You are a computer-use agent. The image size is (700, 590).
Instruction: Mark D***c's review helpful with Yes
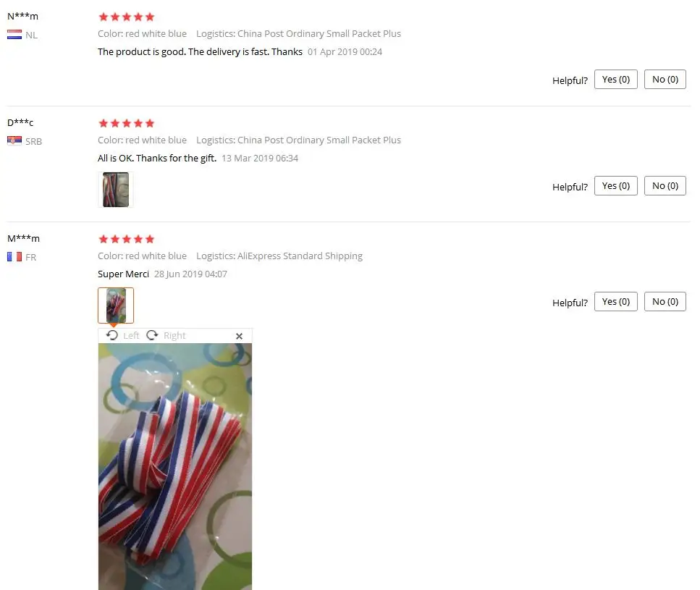(x=615, y=185)
